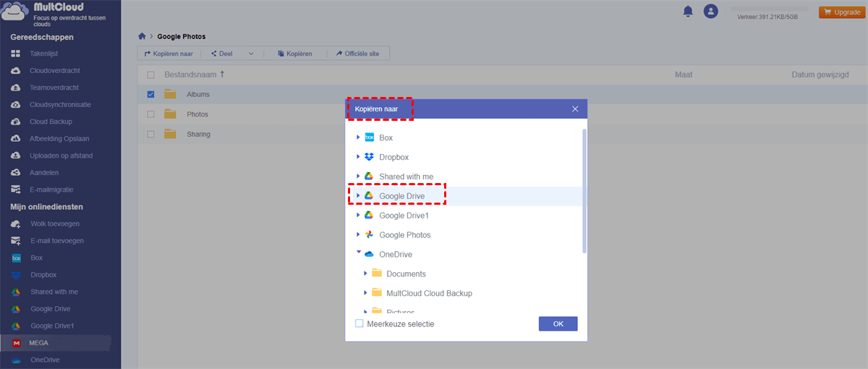
Task: Expand the Shared with me node
Action: pyautogui.click(x=357, y=177)
